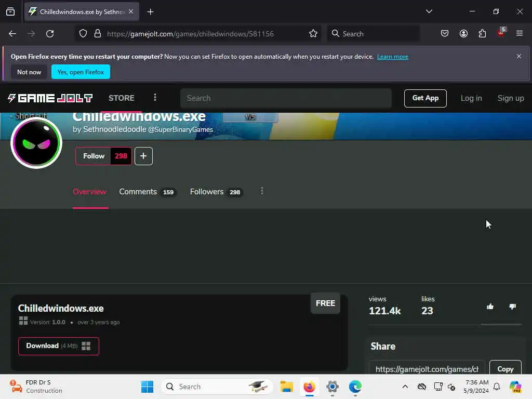The width and height of the screenshot is (532, 399).
Task: Choose Not now in notification
Action: [x=29, y=72]
